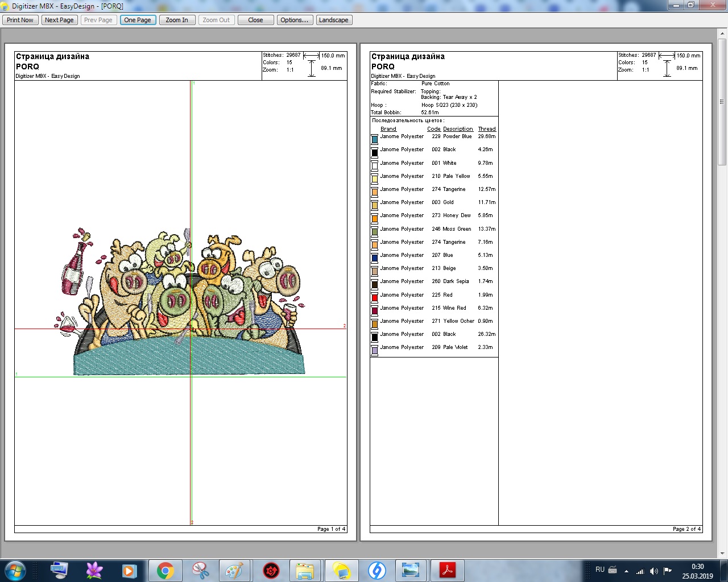Click the Red 225 thread swatch
Image resolution: width=728 pixels, height=582 pixels.
tap(374, 297)
